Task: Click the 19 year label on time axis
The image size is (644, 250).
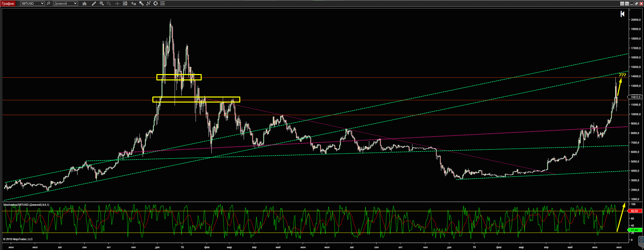Action: tap(474, 247)
